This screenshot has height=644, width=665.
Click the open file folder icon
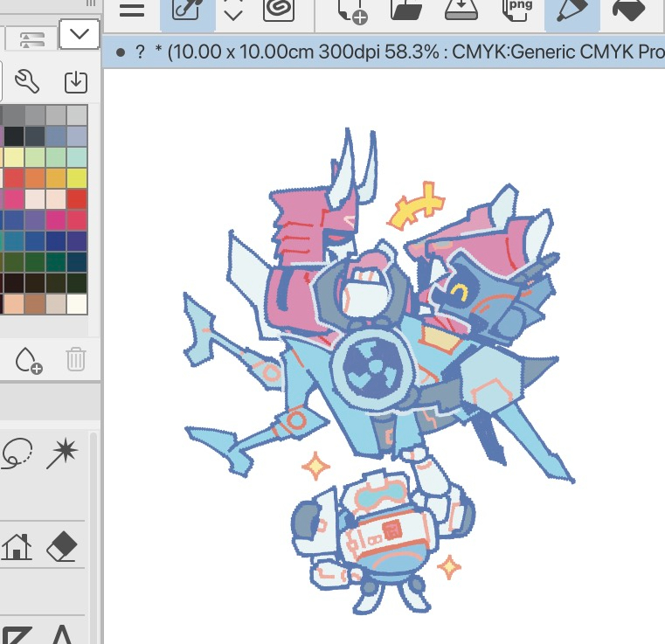pos(406,10)
